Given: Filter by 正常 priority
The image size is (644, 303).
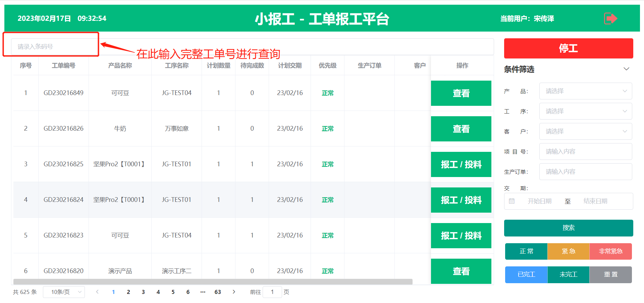Looking at the screenshot, I should pyautogui.click(x=526, y=251).
